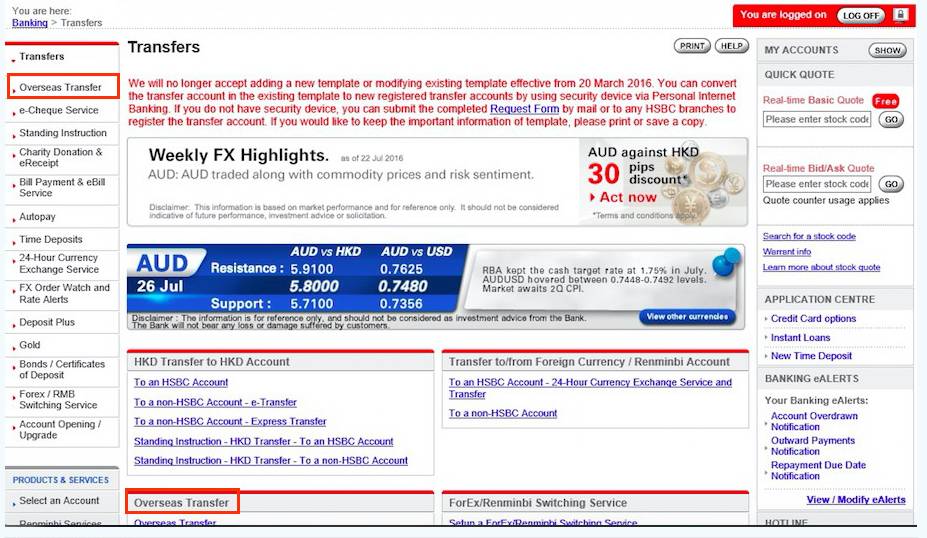Focus the Real-time Bid/Ask Quote stock code field

(817, 184)
